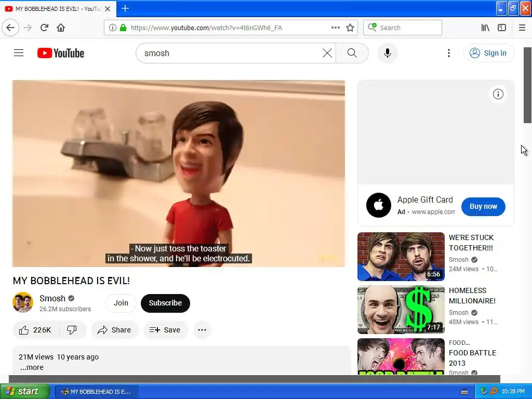
Task: Show site information icon in address bar
Action: click(112, 28)
